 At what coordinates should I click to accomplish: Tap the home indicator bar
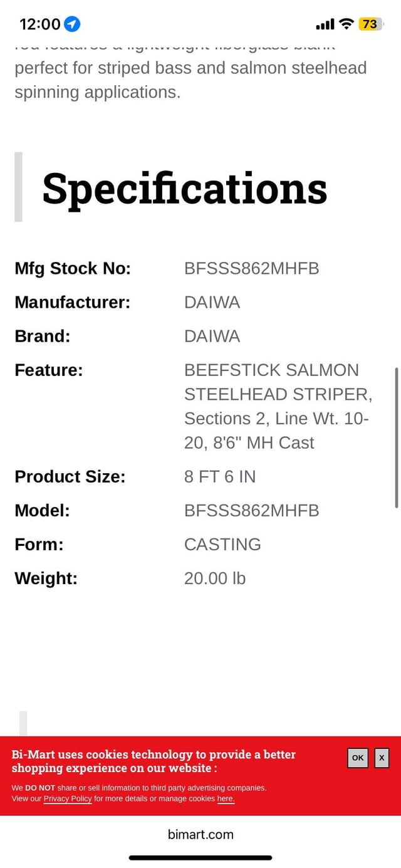pos(200,857)
